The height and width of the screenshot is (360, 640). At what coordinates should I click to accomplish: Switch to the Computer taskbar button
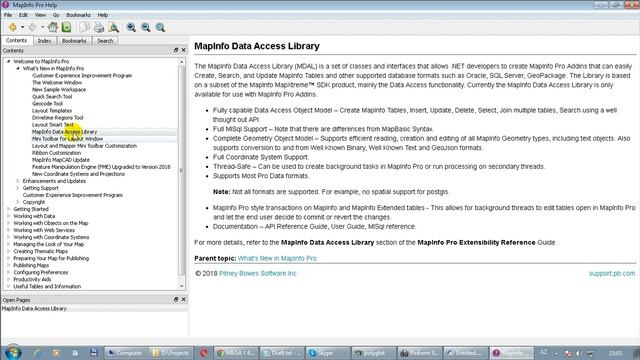(x=126, y=353)
